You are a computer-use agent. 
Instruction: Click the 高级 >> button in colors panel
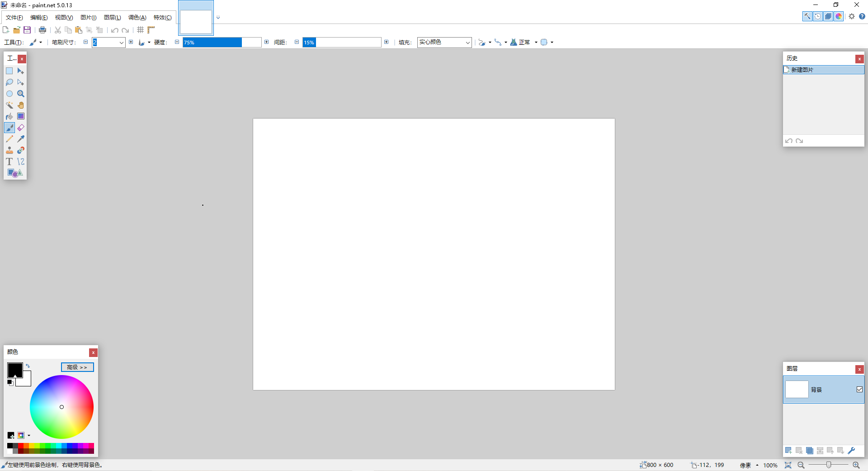[77, 367]
